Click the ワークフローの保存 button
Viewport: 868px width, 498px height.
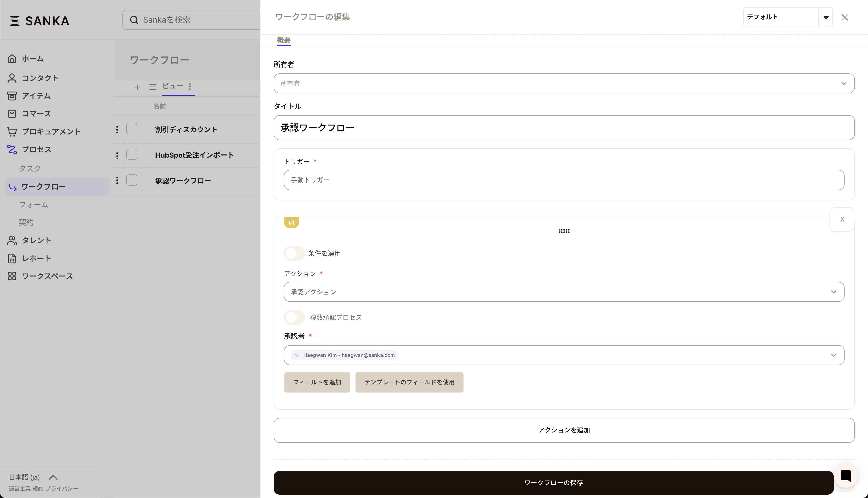553,483
